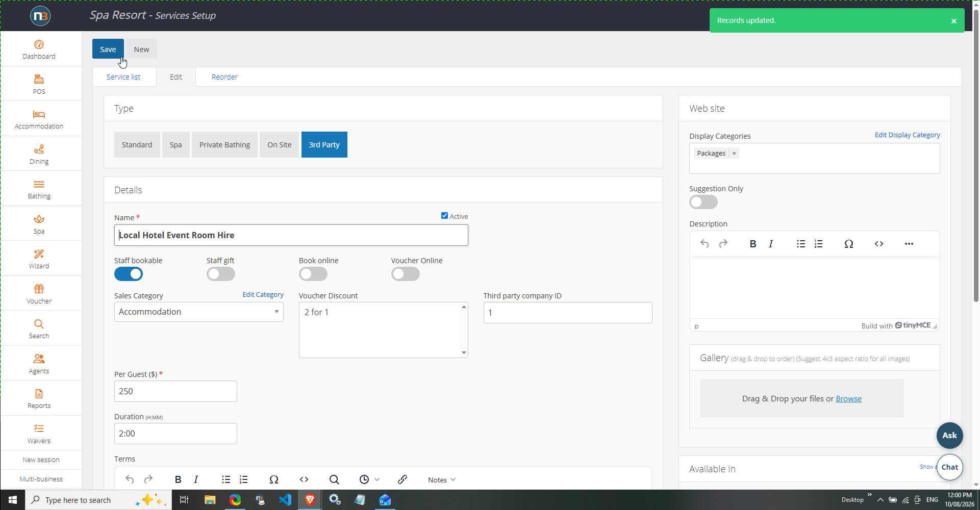The width and height of the screenshot is (980, 510).
Task: Select the Edit tab
Action: point(176,77)
